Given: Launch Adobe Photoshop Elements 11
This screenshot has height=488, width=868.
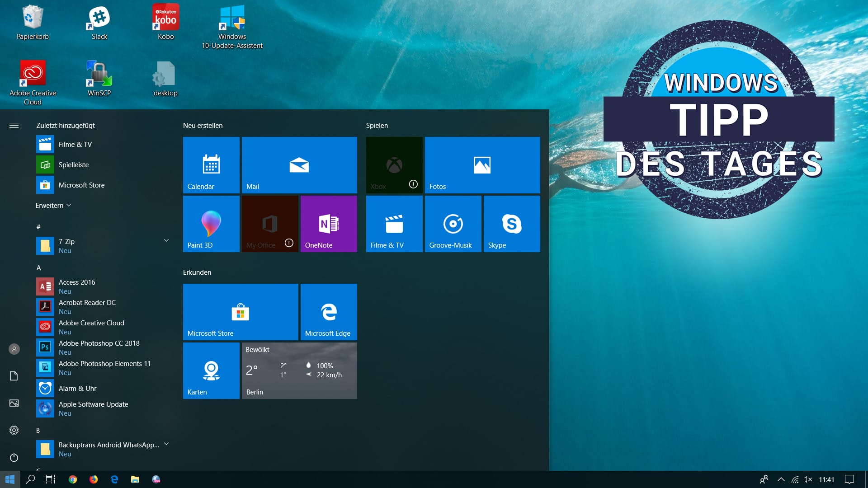Looking at the screenshot, I should coord(103,368).
